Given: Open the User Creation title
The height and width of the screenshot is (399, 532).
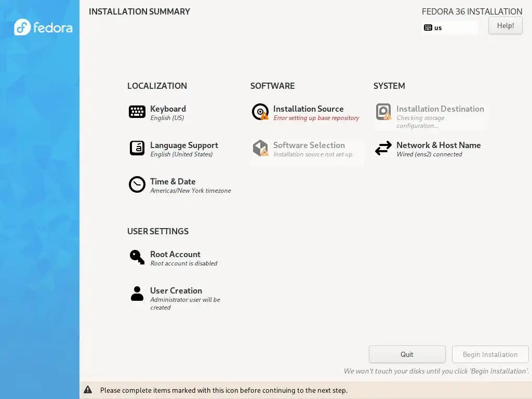Looking at the screenshot, I should tap(176, 290).
